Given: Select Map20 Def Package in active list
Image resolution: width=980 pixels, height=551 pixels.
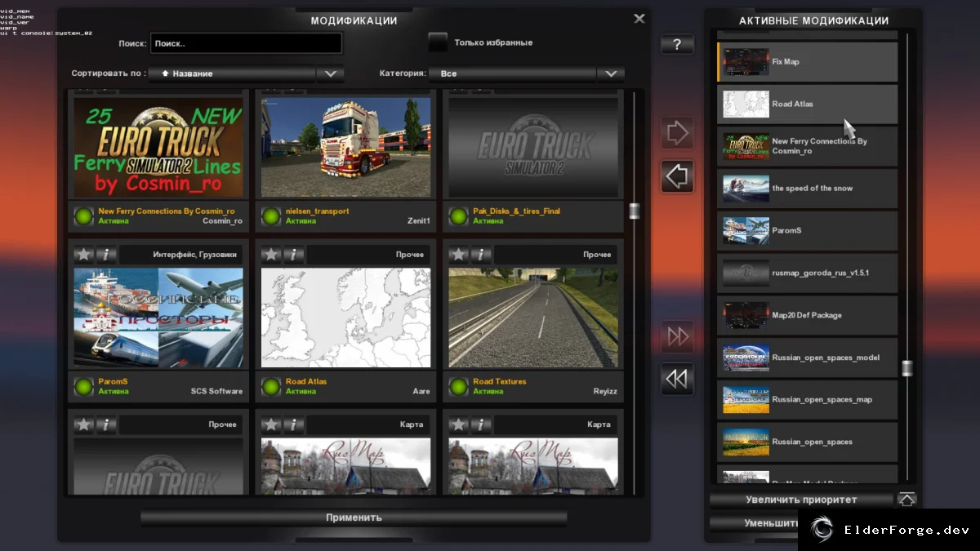Looking at the screenshot, I should click(x=807, y=316).
